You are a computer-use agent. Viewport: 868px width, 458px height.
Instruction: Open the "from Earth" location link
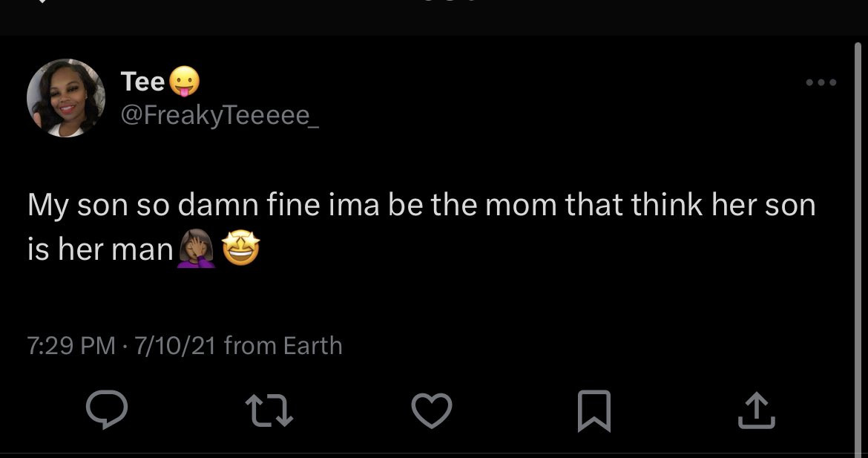pyautogui.click(x=283, y=346)
